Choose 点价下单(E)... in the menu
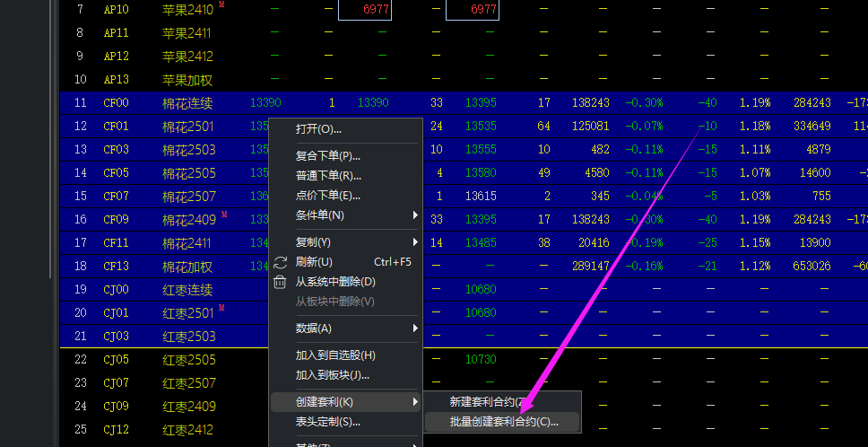 tap(328, 196)
